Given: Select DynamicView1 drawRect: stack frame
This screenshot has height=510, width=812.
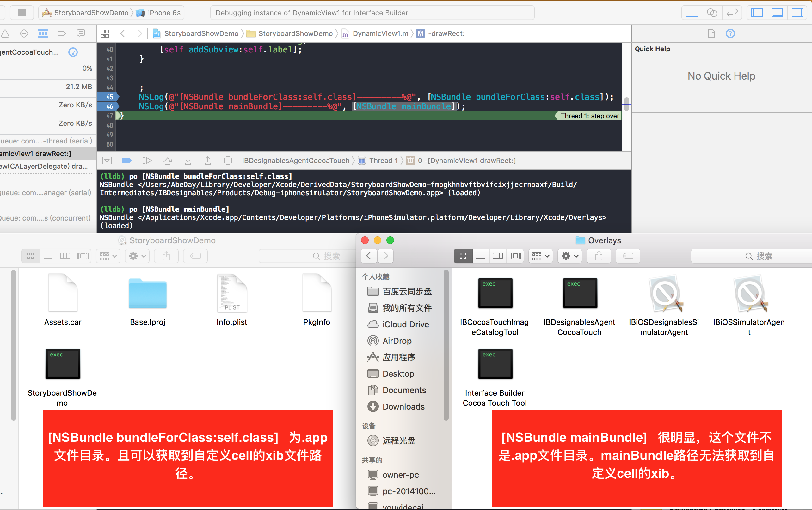Looking at the screenshot, I should [461, 161].
